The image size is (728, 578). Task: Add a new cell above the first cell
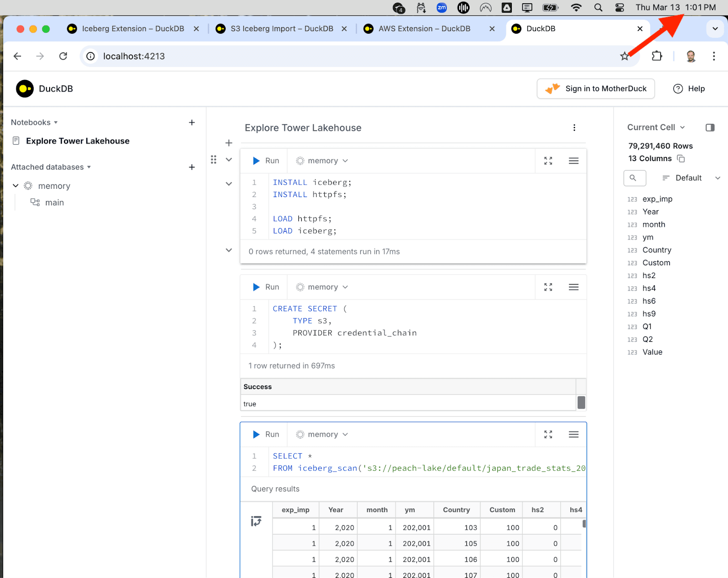click(x=229, y=143)
